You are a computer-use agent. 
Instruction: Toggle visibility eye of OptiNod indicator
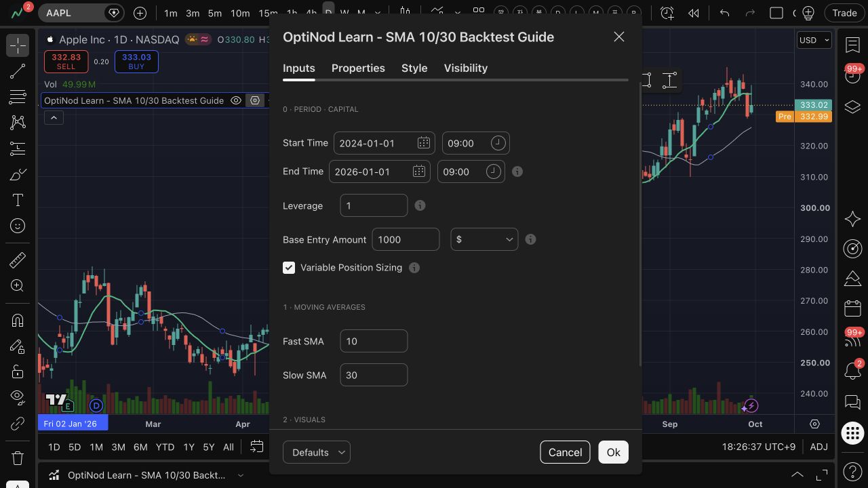coord(236,100)
